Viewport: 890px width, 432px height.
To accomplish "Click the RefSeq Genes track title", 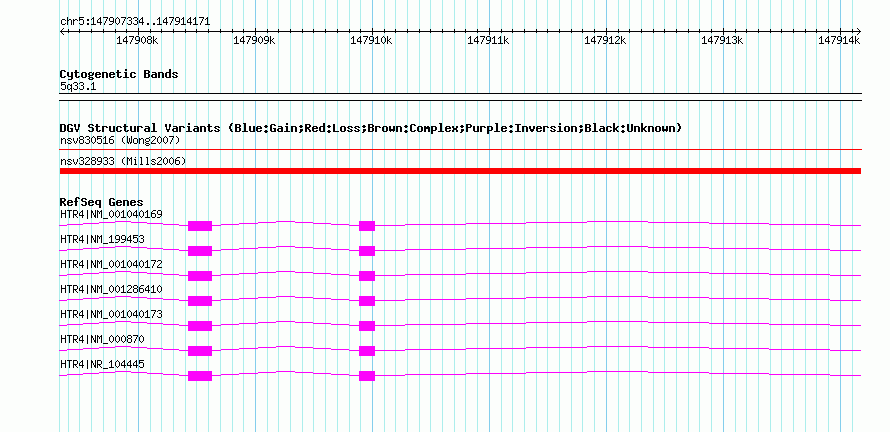I will click(102, 202).
